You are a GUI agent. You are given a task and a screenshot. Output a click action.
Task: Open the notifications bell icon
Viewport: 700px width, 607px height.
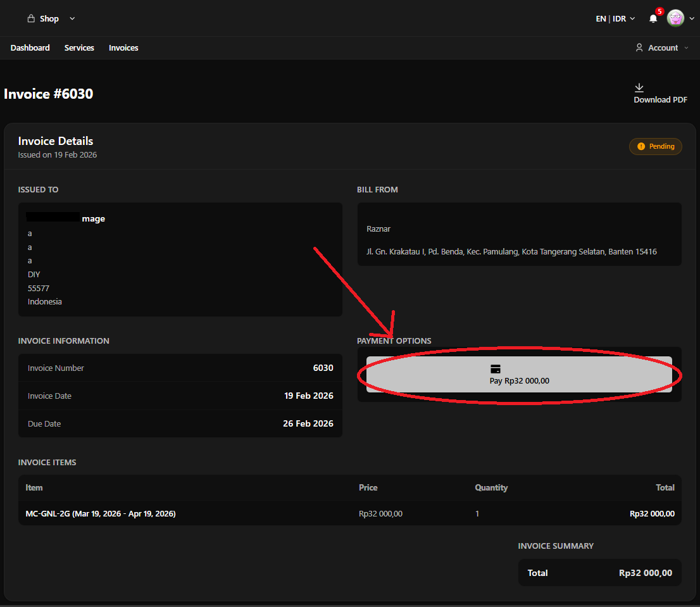[653, 19]
